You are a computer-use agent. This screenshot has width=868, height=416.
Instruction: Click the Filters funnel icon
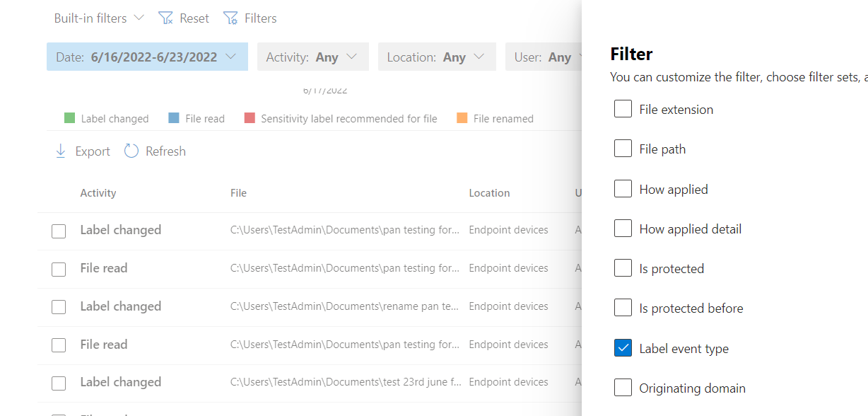pos(229,17)
